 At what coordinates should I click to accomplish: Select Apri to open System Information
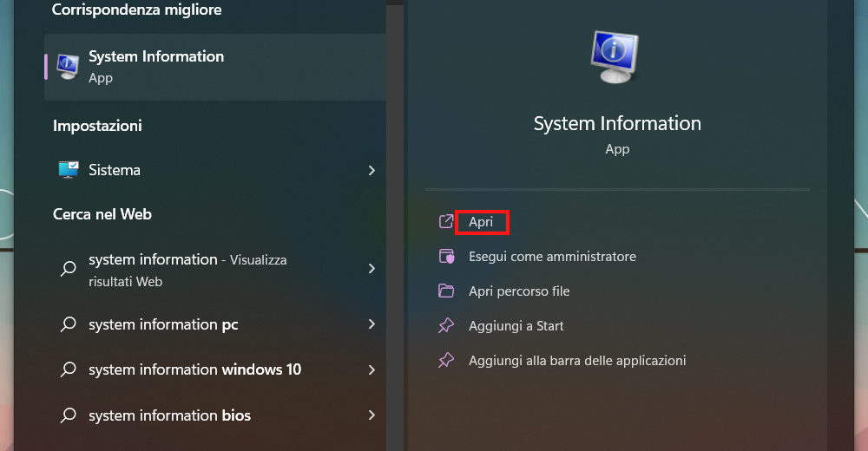tap(481, 222)
